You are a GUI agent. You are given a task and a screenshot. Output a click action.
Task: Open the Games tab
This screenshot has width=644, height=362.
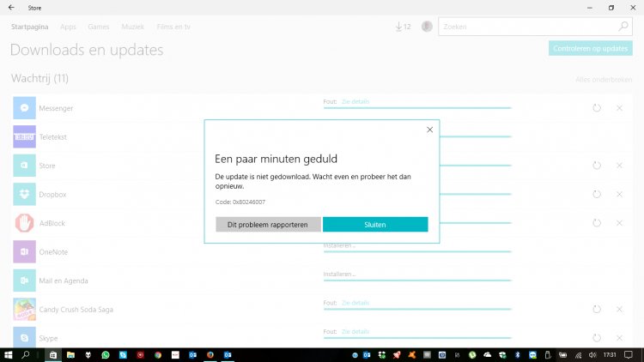click(x=98, y=27)
